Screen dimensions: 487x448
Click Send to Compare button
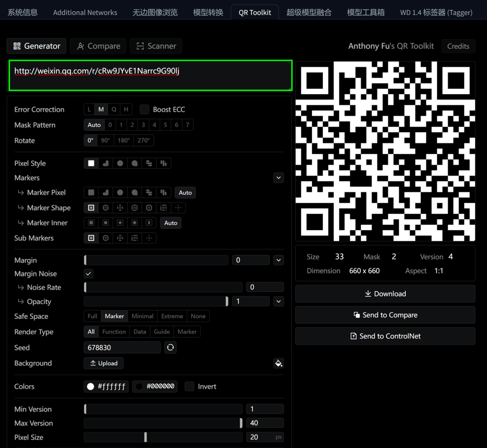click(x=385, y=315)
